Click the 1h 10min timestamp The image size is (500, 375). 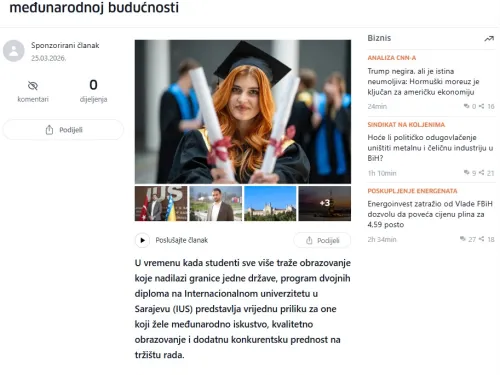(382, 173)
